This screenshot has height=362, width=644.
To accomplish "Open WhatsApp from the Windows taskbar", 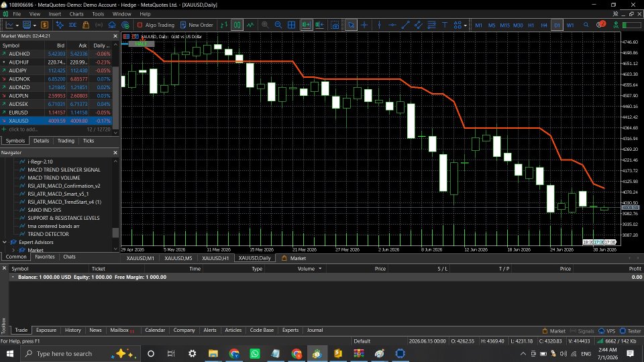I will point(255,353).
